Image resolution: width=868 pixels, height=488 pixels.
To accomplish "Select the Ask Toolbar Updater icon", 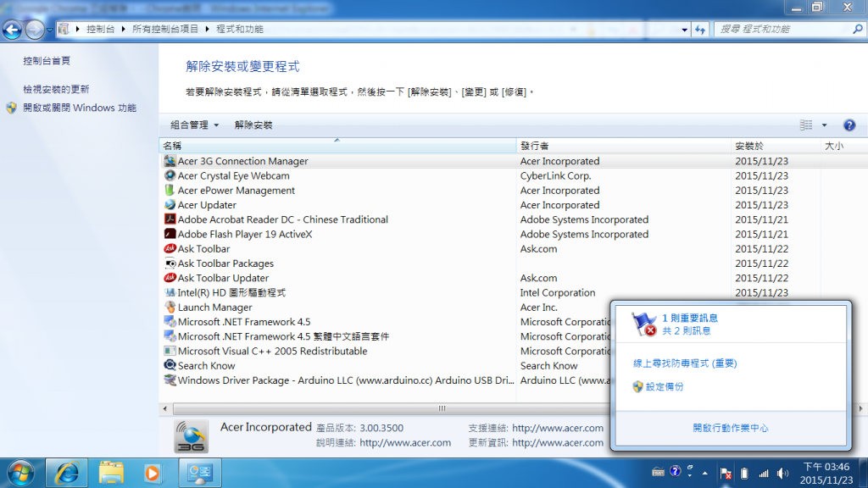I will coord(170,278).
